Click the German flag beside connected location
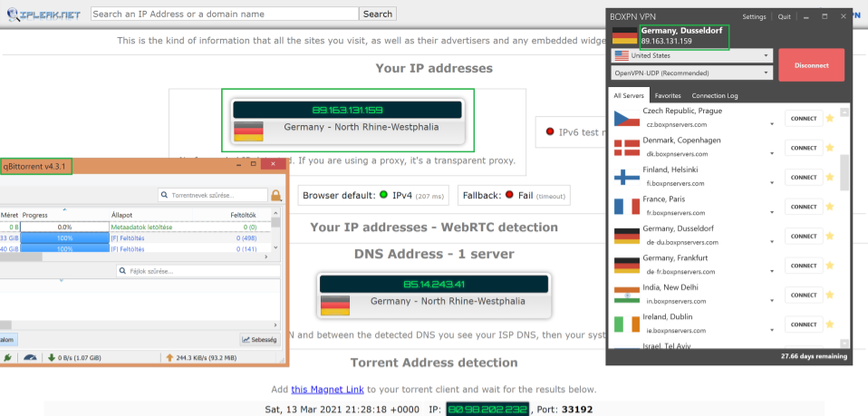The width and height of the screenshot is (868, 416). [x=624, y=35]
